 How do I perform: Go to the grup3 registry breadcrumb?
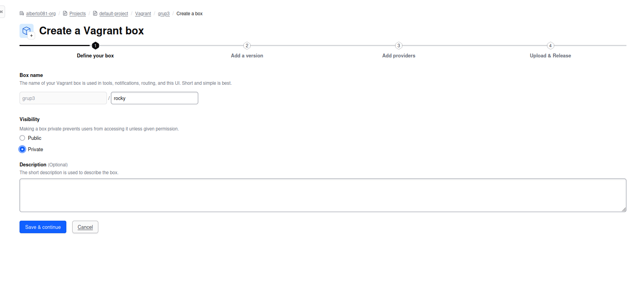tap(164, 14)
